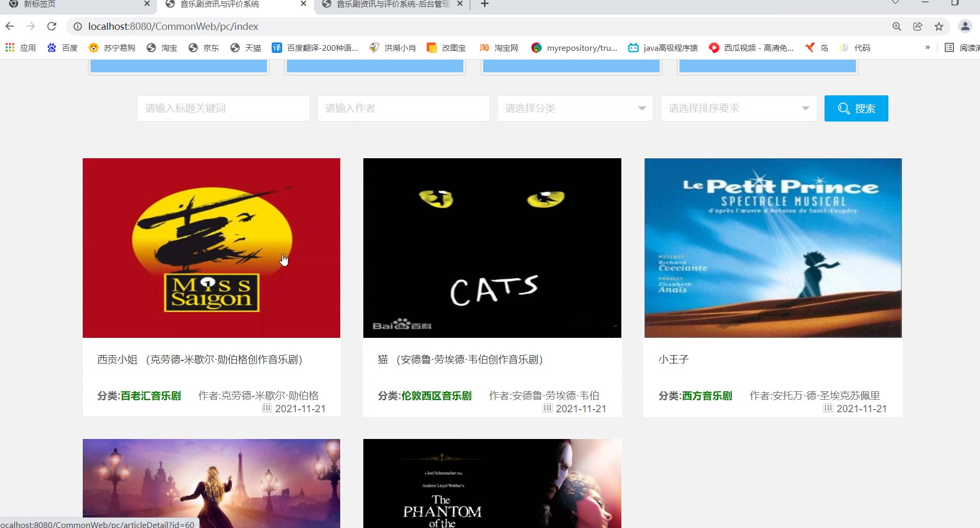Open CATS poster thumbnail
The width and height of the screenshot is (980, 528).
pyautogui.click(x=492, y=248)
